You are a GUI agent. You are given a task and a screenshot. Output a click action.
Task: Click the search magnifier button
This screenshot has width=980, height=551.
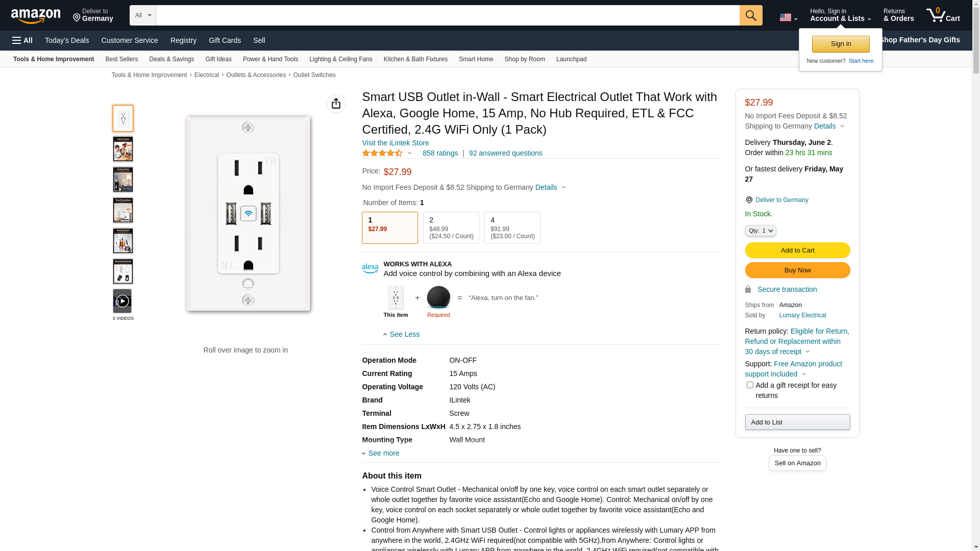(750, 15)
